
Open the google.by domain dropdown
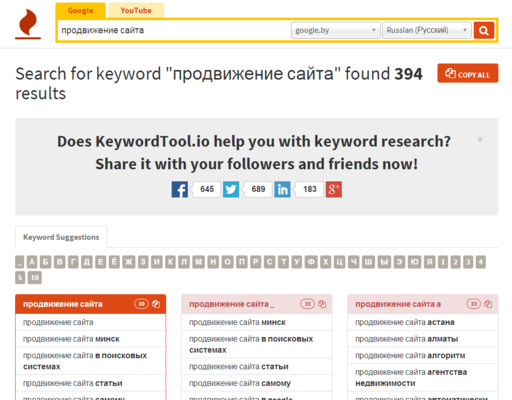pos(335,30)
